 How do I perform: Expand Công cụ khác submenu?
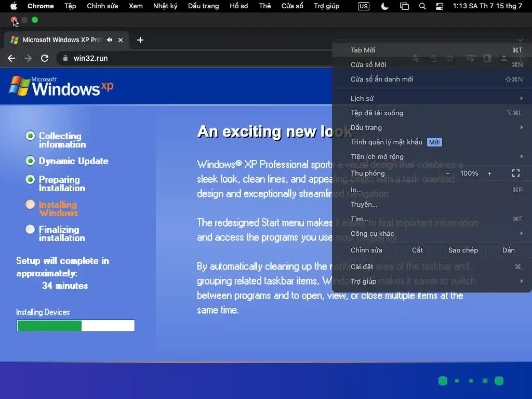point(432,233)
